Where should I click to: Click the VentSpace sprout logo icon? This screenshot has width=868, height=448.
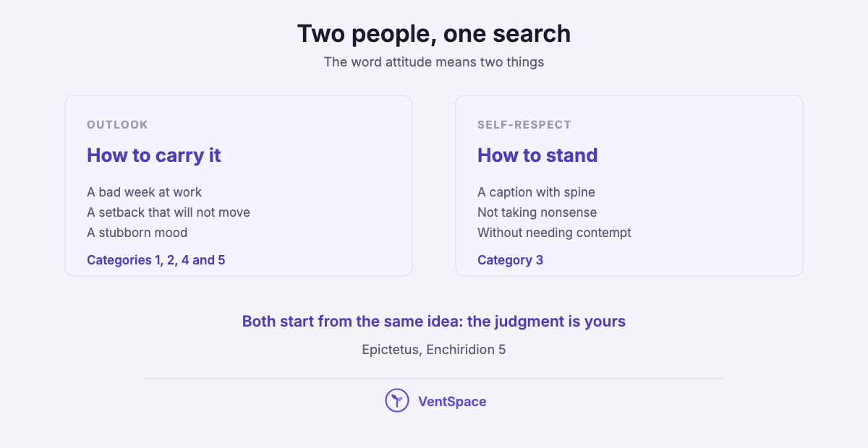pos(397,400)
